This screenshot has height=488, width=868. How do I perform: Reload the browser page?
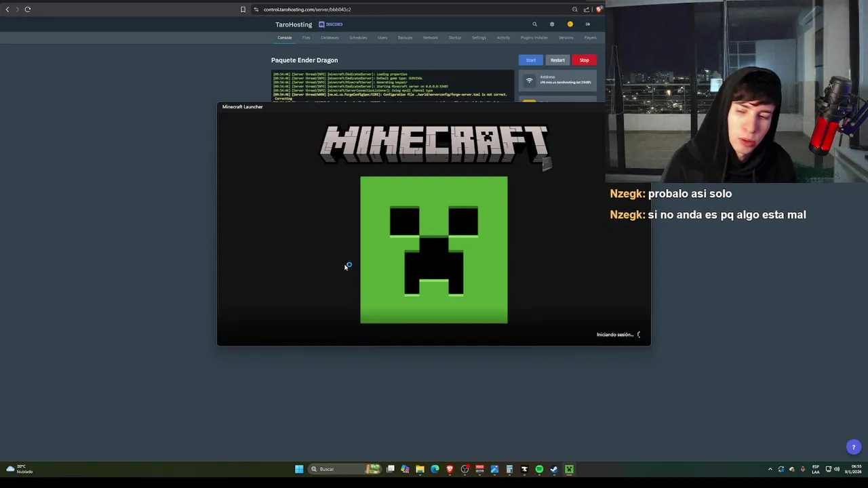click(x=28, y=9)
